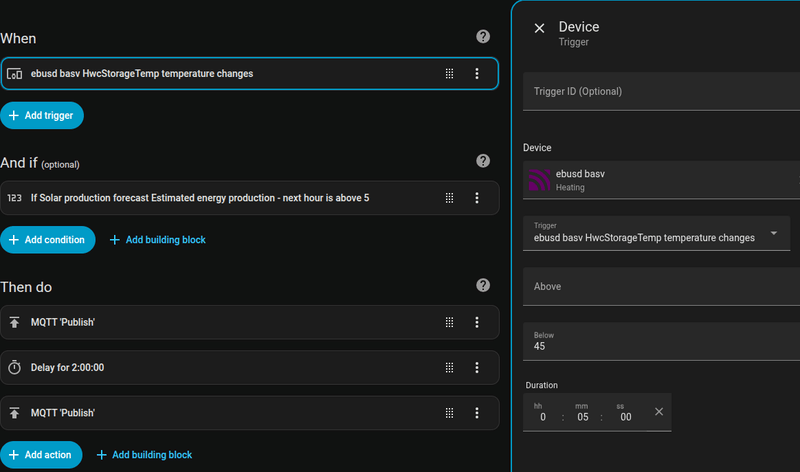Open the ebusd basv device selector
The height and width of the screenshot is (472, 800).
tap(660, 180)
